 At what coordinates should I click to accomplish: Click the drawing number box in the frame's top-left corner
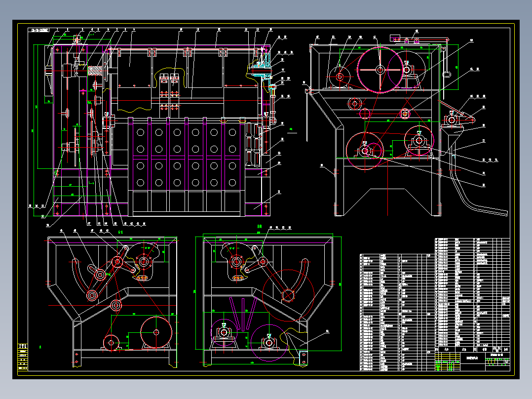(38, 30)
